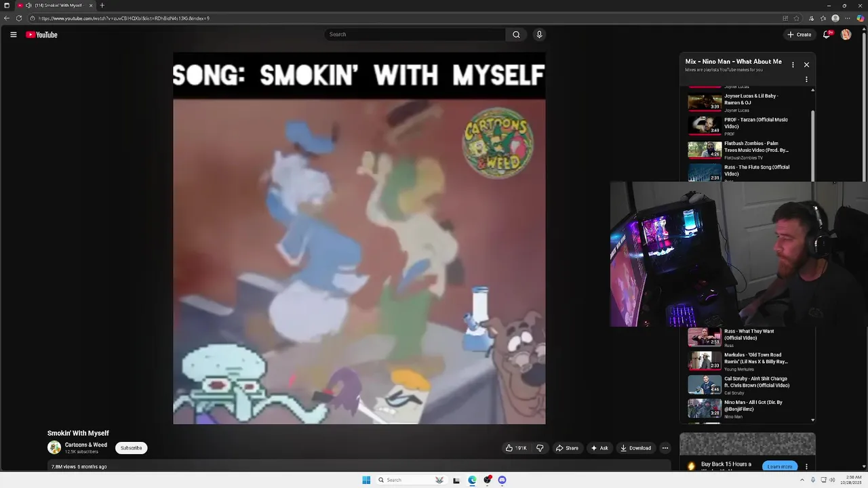Play Joyner Lucas & Lil Baby Ramen & OJ

click(748, 102)
